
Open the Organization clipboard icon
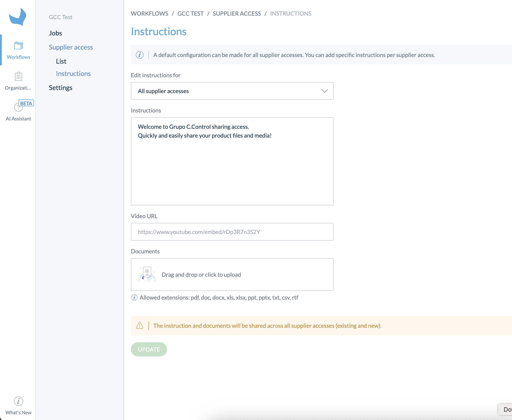pyautogui.click(x=19, y=76)
